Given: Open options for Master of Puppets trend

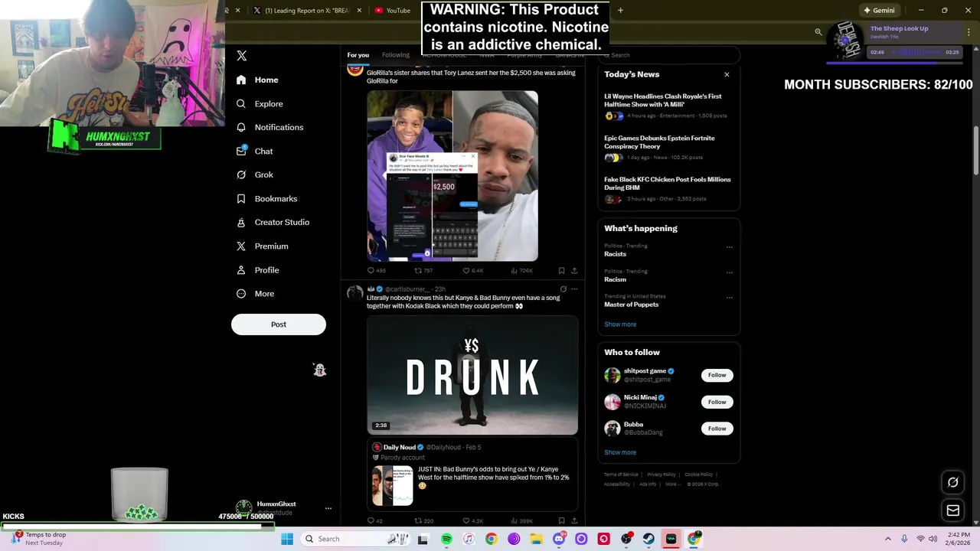Looking at the screenshot, I should point(729,297).
